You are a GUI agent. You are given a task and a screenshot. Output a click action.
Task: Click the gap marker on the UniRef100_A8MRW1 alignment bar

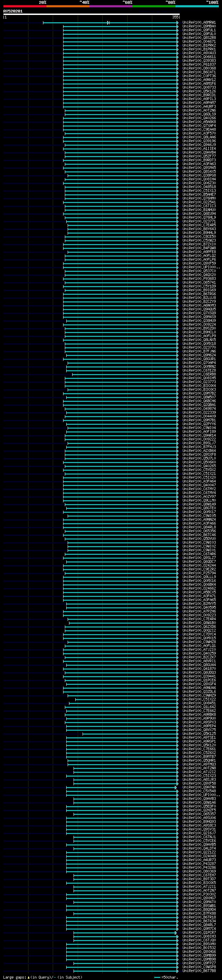[109, 23]
